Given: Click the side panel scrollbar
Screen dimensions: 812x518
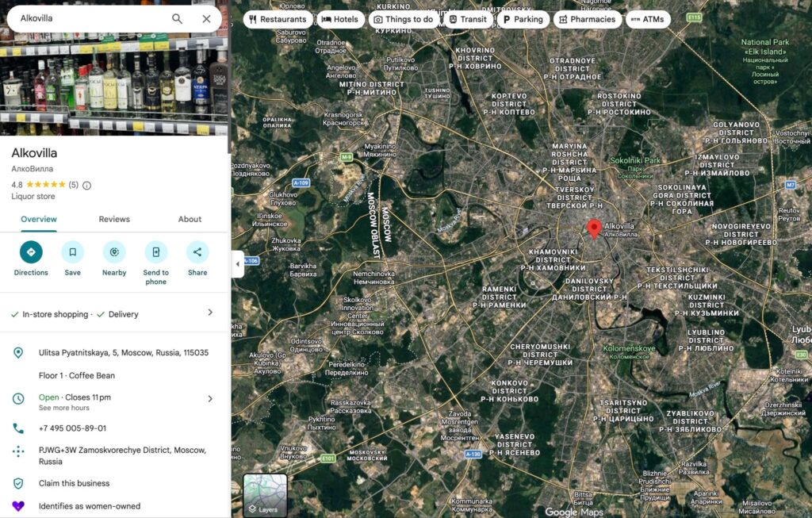Looking at the screenshot, I should (229, 78).
